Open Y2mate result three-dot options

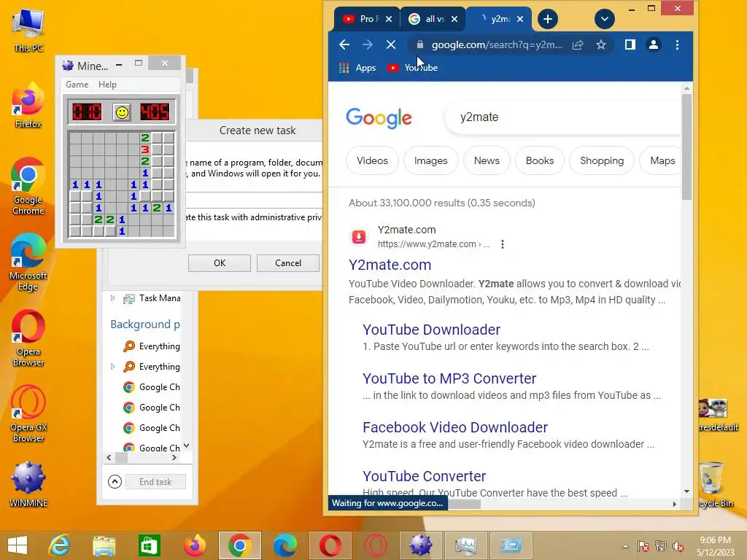(502, 244)
